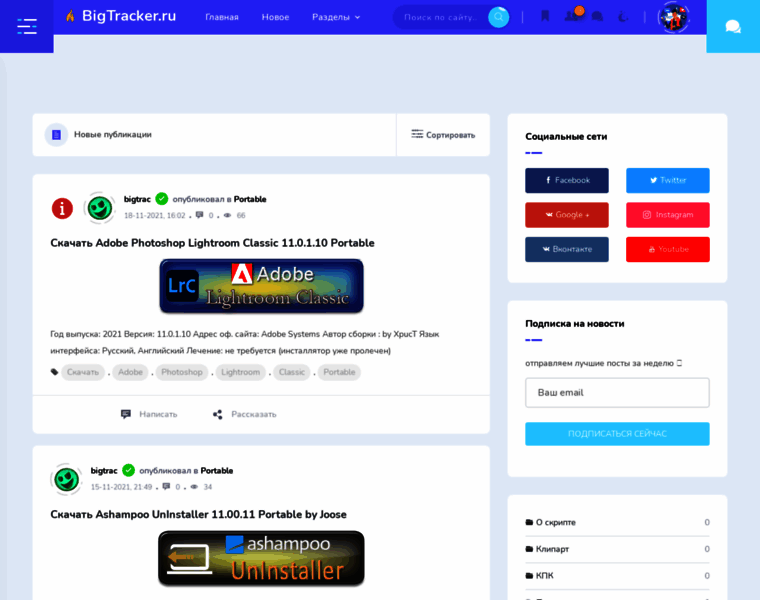This screenshot has height=600, width=760.
Task: Toggle the dark mode moon icon
Action: point(623,17)
